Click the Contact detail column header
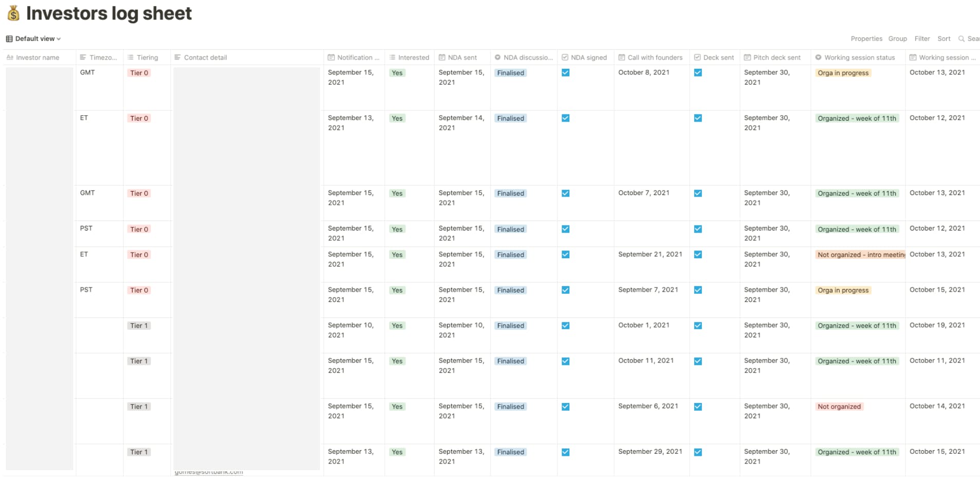980x480 pixels. pyautogui.click(x=247, y=57)
